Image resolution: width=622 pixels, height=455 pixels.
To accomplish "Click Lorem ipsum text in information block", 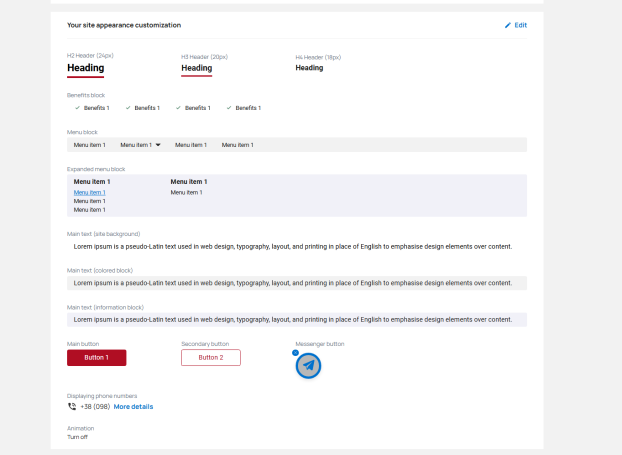I will [x=293, y=320].
